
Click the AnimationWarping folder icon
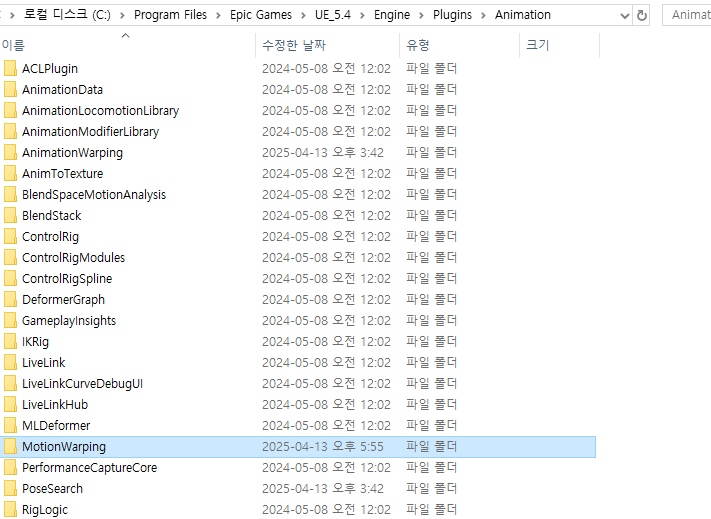[x=10, y=152]
